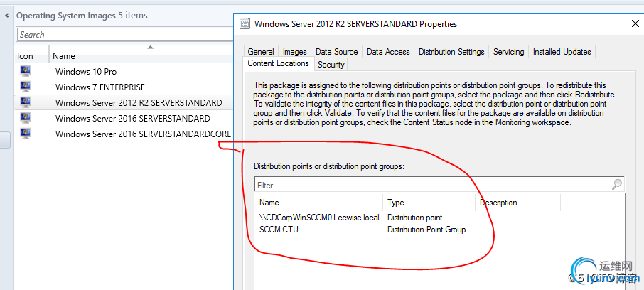Switch to the Data Source tab
Image resolution: width=644 pixels, height=290 pixels.
tap(336, 52)
